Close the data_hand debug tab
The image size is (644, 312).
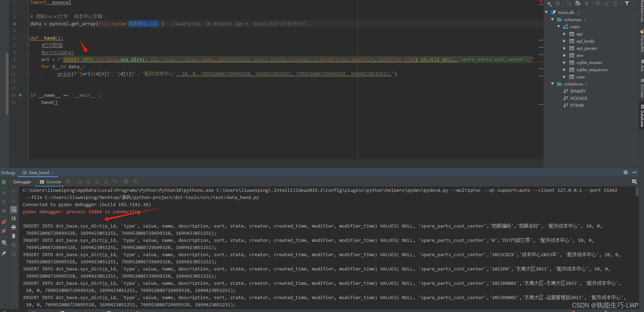pos(53,173)
